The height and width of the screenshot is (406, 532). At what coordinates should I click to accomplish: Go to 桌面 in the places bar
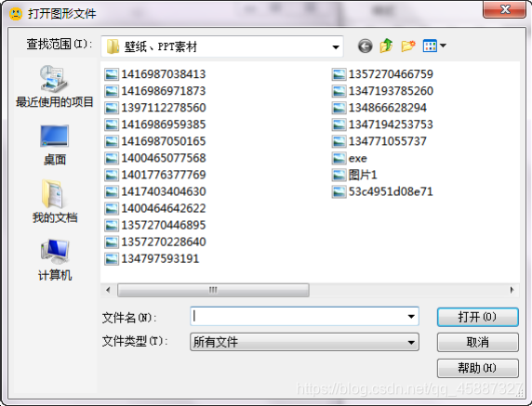pyautogui.click(x=54, y=145)
